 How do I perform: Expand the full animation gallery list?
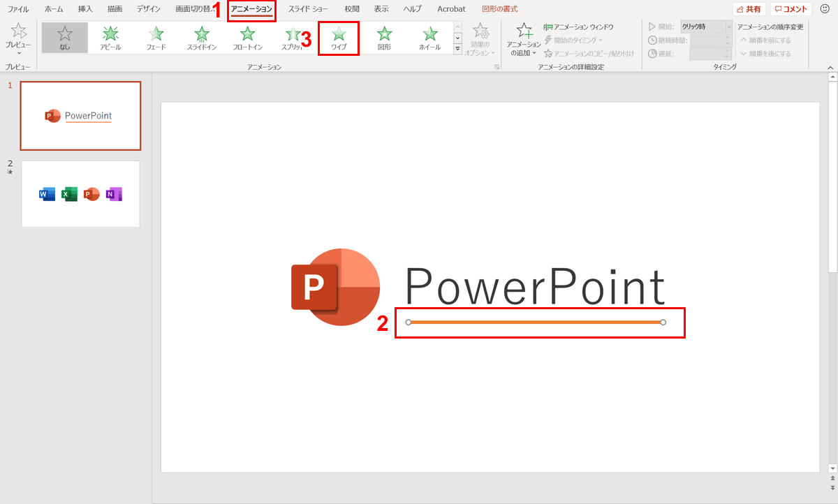[x=458, y=50]
